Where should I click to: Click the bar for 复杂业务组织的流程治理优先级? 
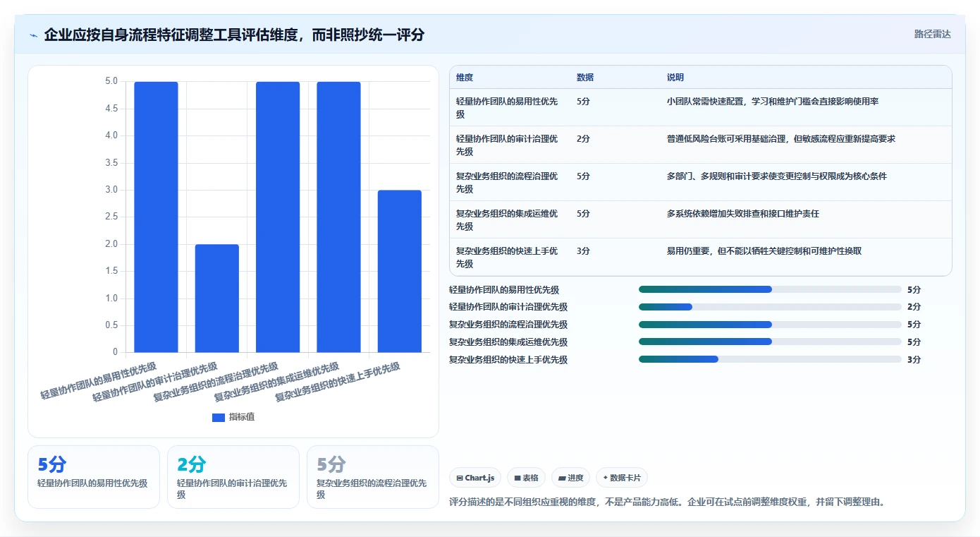tap(278, 217)
